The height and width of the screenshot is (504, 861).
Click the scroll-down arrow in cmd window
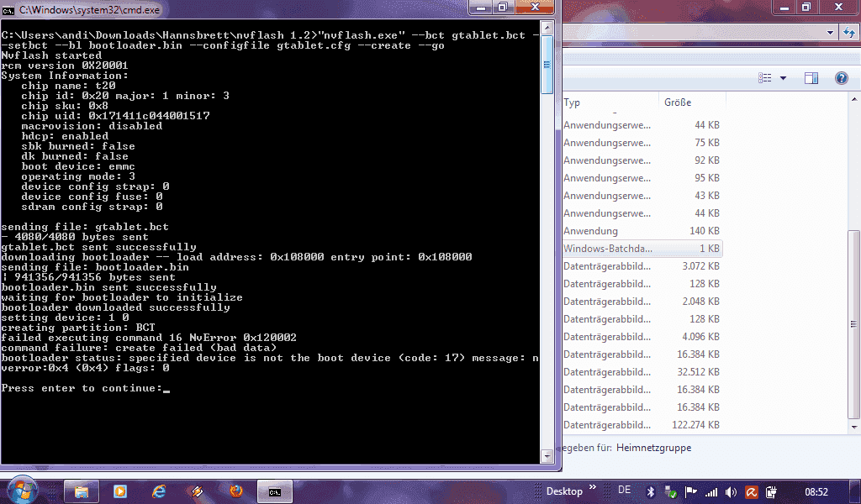[x=547, y=456]
